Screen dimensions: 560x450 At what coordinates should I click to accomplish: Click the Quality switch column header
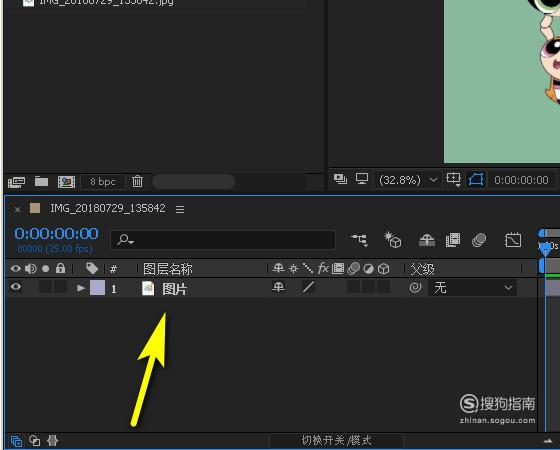tap(308, 268)
